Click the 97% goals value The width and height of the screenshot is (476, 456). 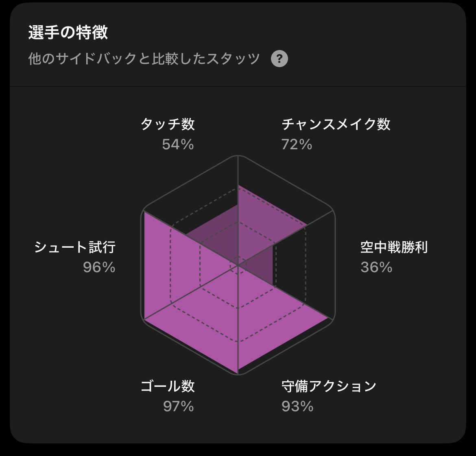(178, 406)
